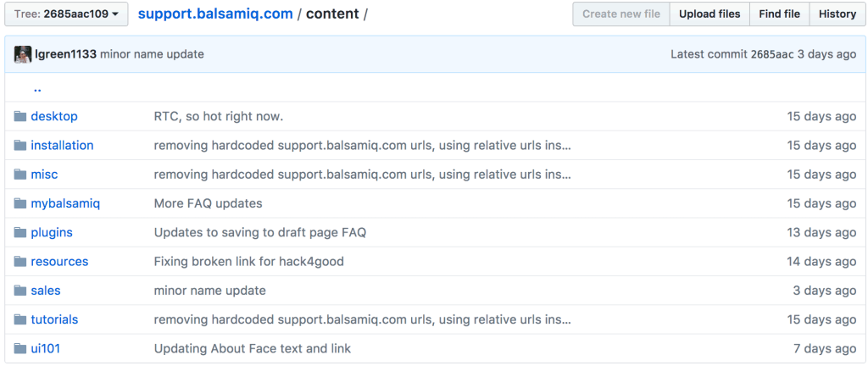
Task: Go to support.balsamiq.com repository root link
Action: (x=215, y=14)
